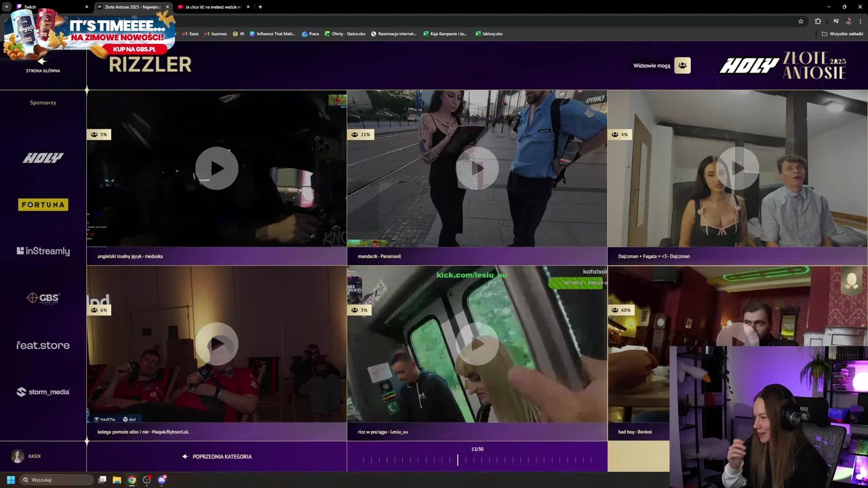This screenshot has width=868, height=488.
Task: Click the Wyszukaj taskbar search field
Action: 56,480
